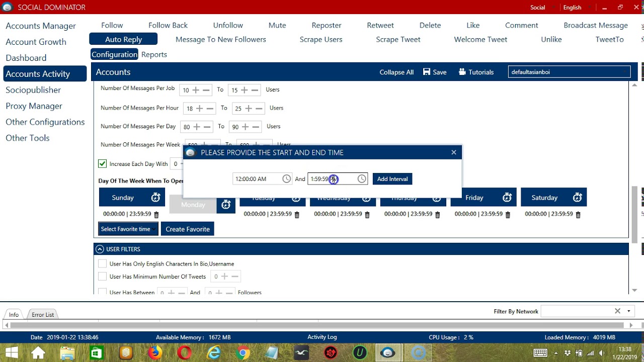Screen dimensions: 644x362
Task: Switch to the Follow tab
Action: (112, 25)
